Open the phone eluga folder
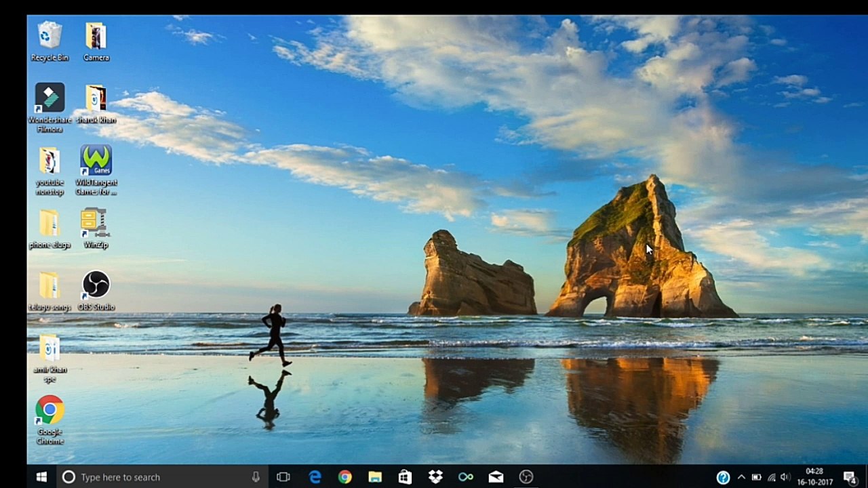This screenshot has height=488, width=868. coord(50,229)
